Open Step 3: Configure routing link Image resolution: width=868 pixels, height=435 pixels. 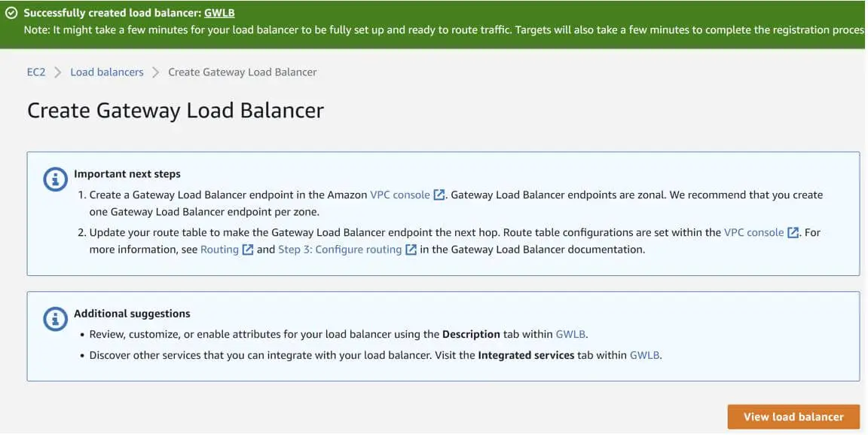(x=340, y=250)
